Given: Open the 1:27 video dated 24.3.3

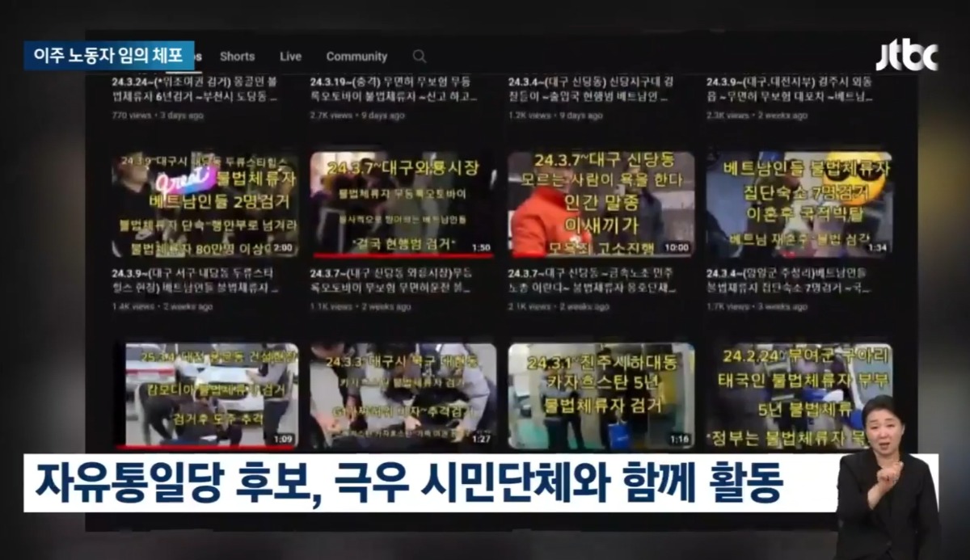Looking at the screenshot, I should [403, 395].
